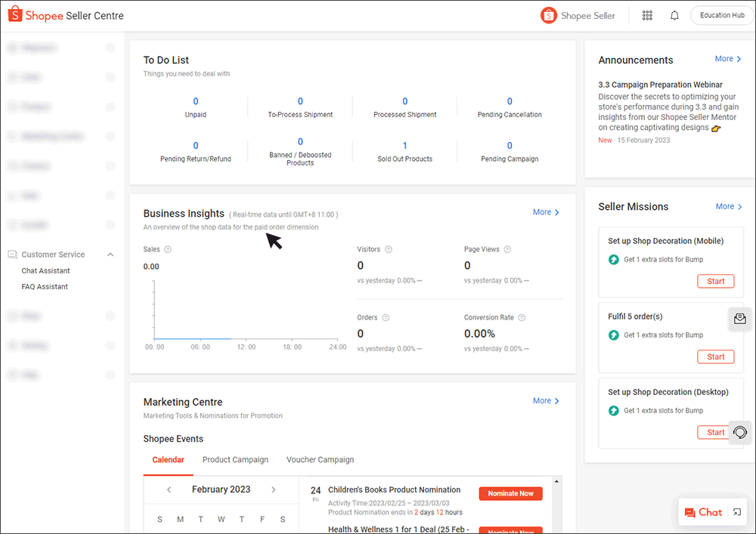This screenshot has height=534, width=756.
Task: Go to next month in calendar
Action: click(x=274, y=489)
